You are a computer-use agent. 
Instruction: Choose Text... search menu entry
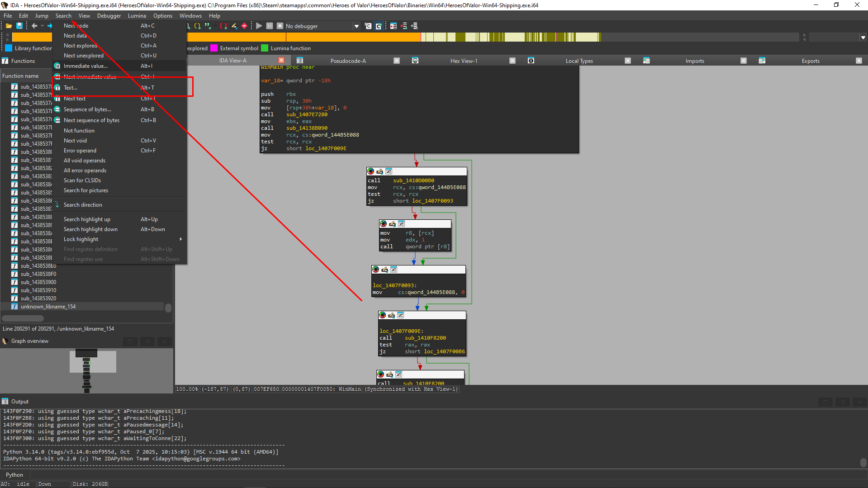click(x=119, y=88)
